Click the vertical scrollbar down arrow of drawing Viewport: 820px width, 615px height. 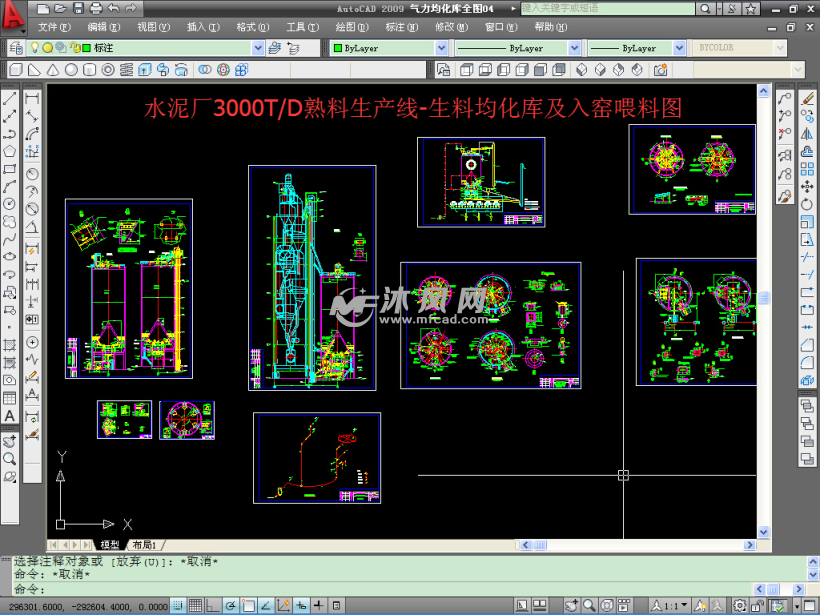point(764,532)
